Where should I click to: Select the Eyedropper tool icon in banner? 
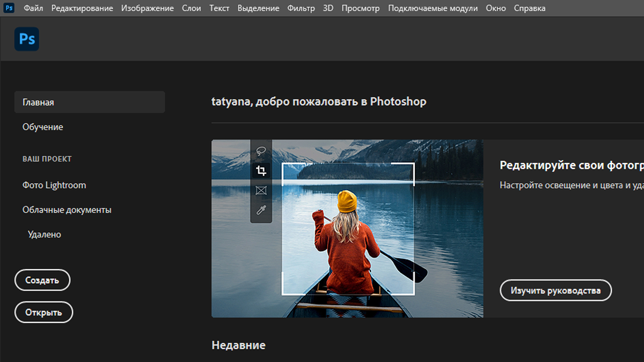[x=261, y=210]
